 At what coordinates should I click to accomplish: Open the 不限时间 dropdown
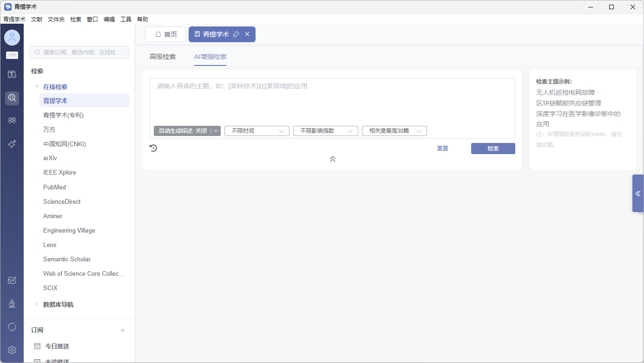tap(257, 131)
